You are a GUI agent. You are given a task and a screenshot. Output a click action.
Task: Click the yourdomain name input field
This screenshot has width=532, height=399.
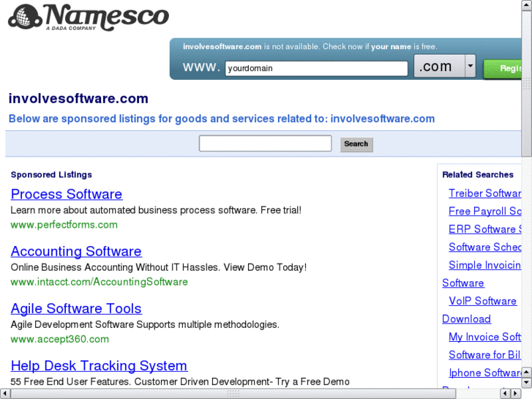[316, 68]
